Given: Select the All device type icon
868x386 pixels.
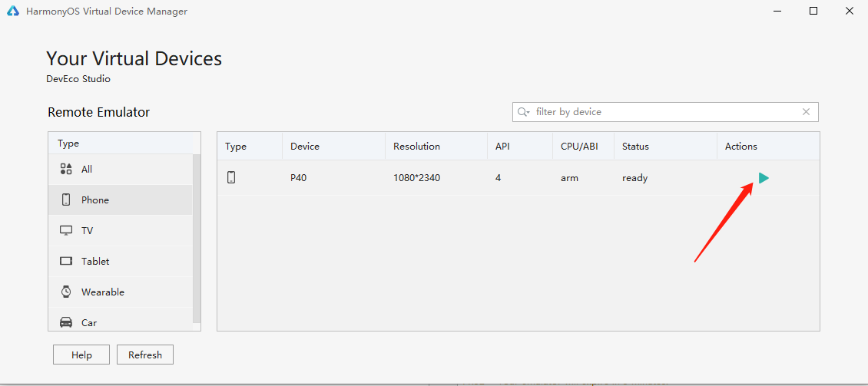Looking at the screenshot, I should (x=66, y=170).
